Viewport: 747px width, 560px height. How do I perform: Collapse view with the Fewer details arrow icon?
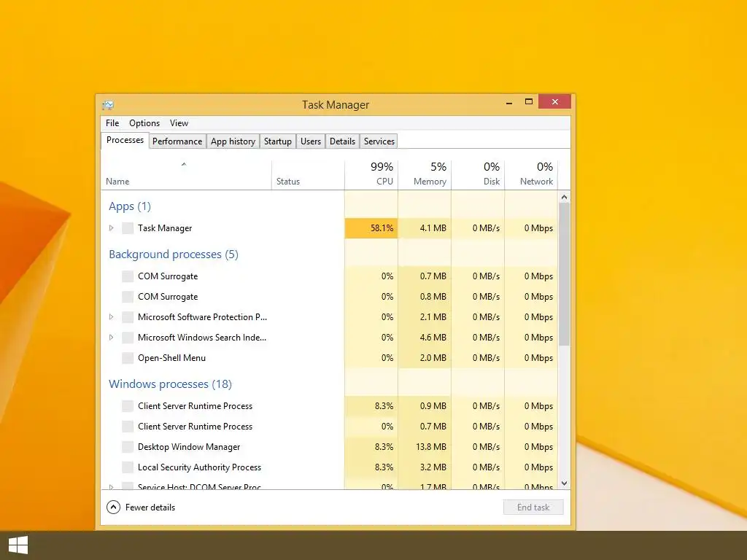pyautogui.click(x=113, y=507)
